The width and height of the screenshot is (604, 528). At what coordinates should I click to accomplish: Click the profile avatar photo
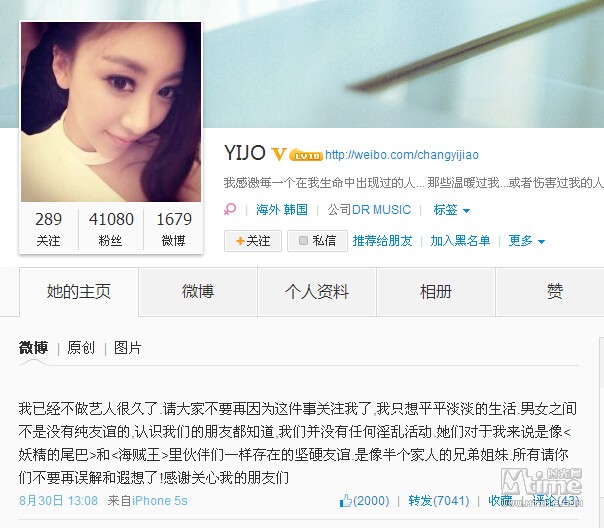111,112
